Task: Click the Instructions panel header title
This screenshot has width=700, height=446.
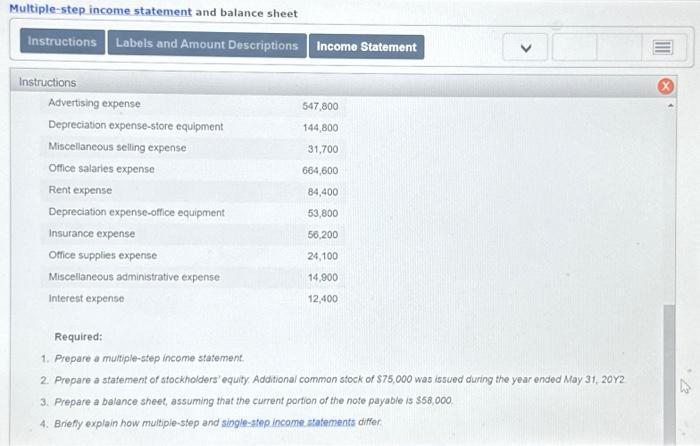Action: (47, 83)
